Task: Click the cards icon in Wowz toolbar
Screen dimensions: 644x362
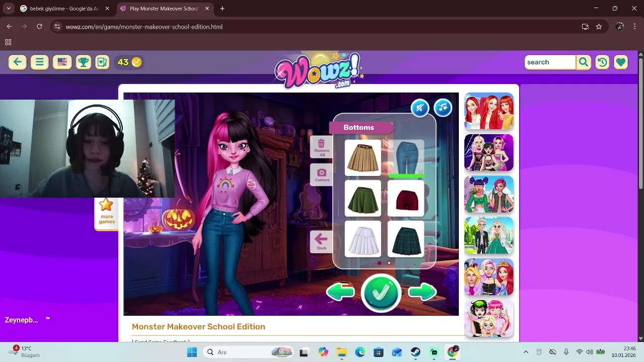Action: coord(102,62)
